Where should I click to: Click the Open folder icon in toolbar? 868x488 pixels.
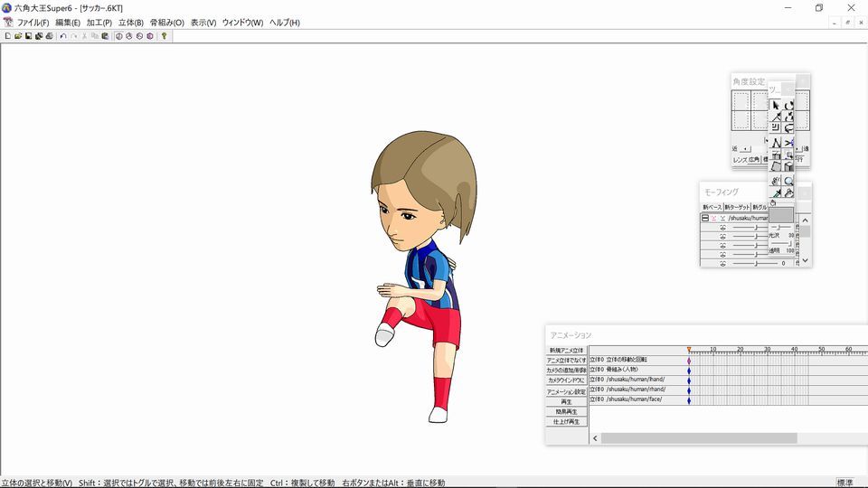18,36
